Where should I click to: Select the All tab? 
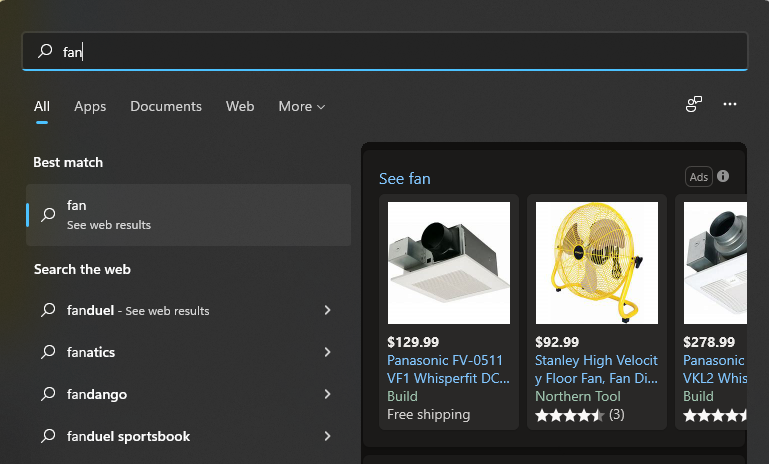pos(42,106)
